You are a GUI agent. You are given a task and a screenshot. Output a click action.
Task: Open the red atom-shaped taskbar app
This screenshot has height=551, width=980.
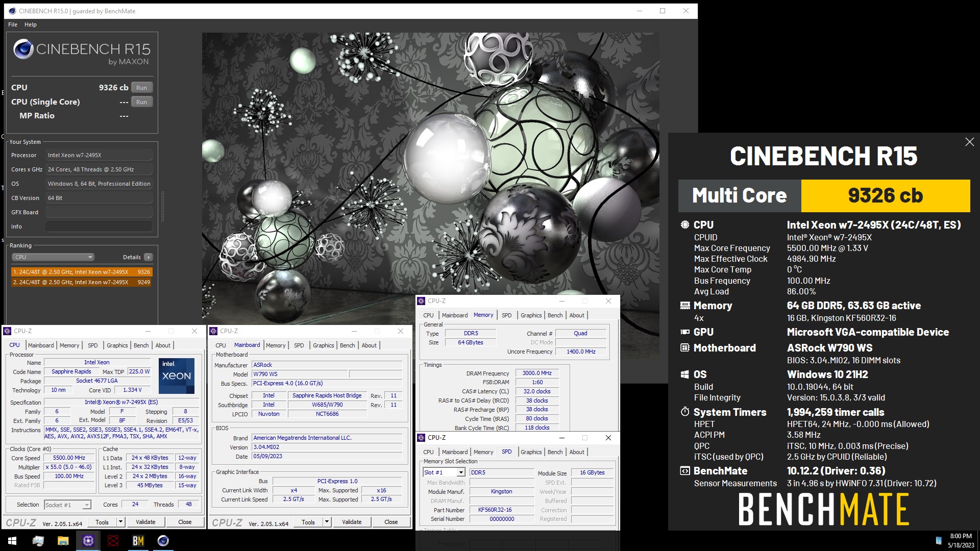click(x=113, y=541)
